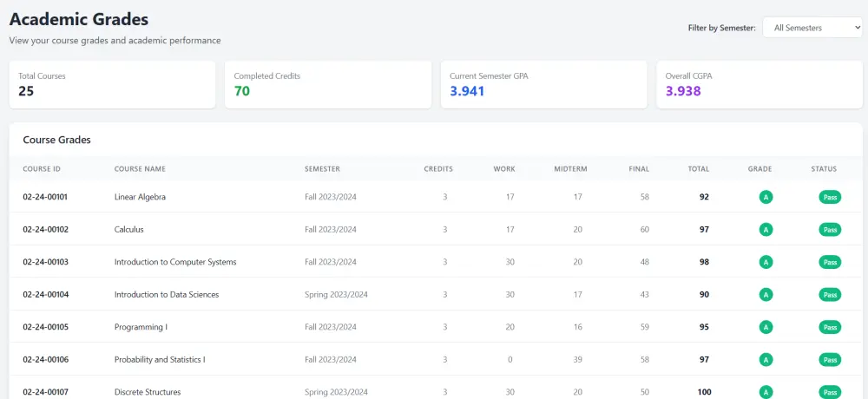Click Discrete Structures total score 100
Screen dimensions: 868x399
[704, 392]
